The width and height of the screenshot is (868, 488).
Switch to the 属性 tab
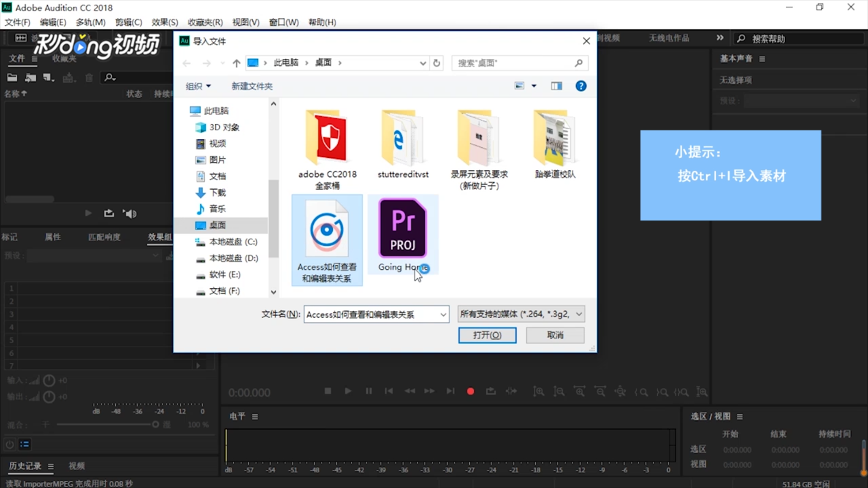pyautogui.click(x=53, y=237)
